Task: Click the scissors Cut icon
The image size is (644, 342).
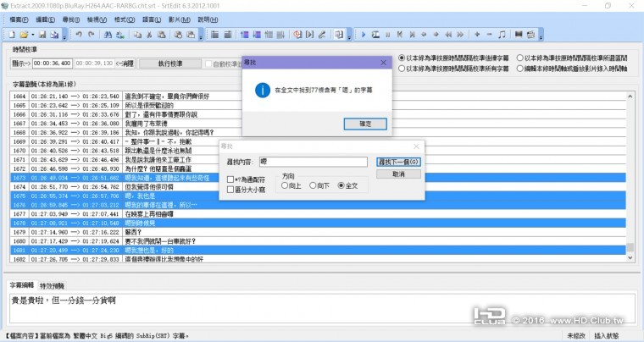Action: [149, 35]
